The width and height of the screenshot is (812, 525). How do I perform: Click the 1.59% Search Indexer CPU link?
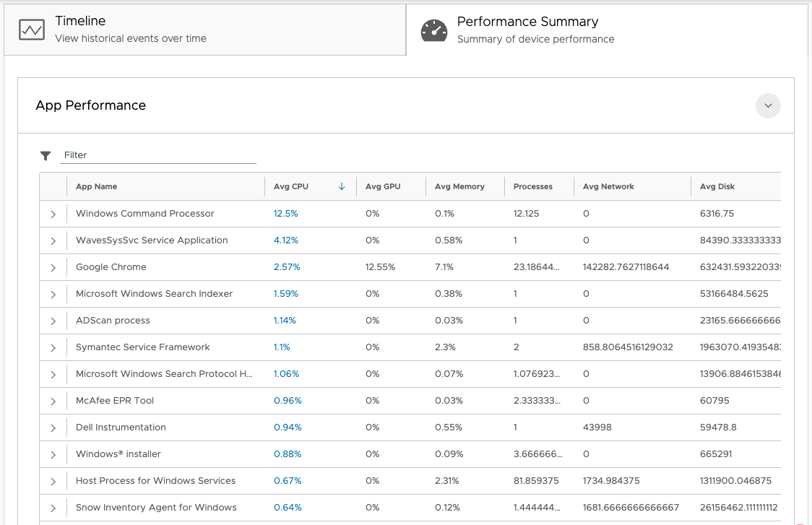(x=287, y=294)
